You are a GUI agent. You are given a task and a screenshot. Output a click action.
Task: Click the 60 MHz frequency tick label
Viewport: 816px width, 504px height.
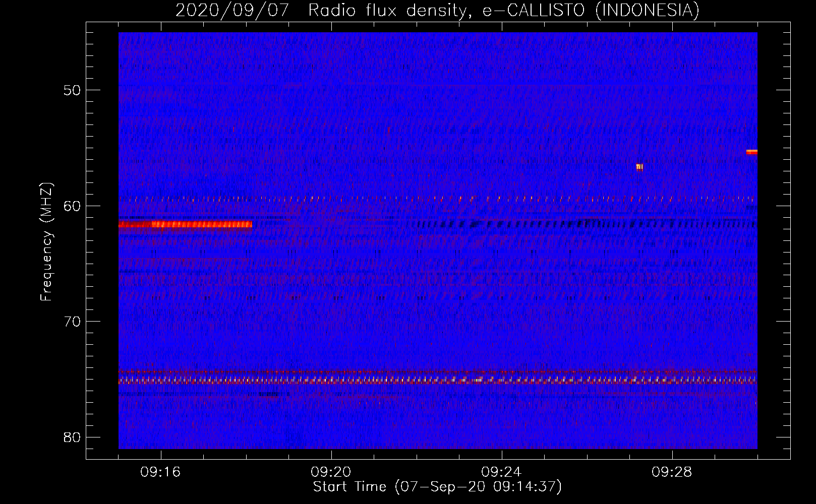pos(73,206)
